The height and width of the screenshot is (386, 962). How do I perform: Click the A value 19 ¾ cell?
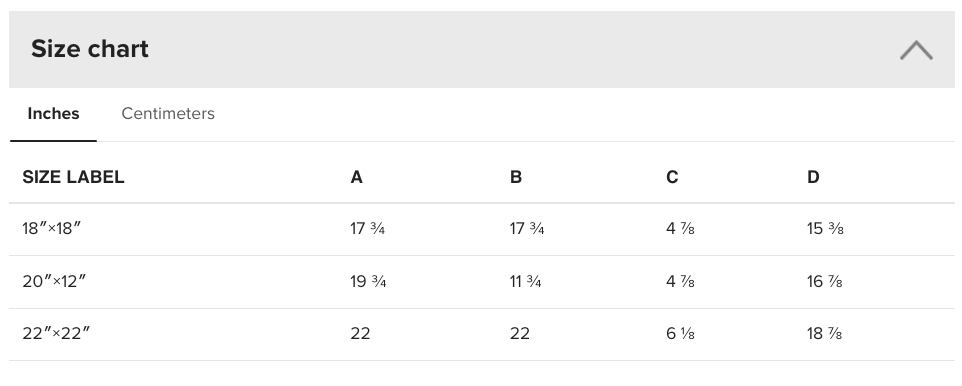368,281
